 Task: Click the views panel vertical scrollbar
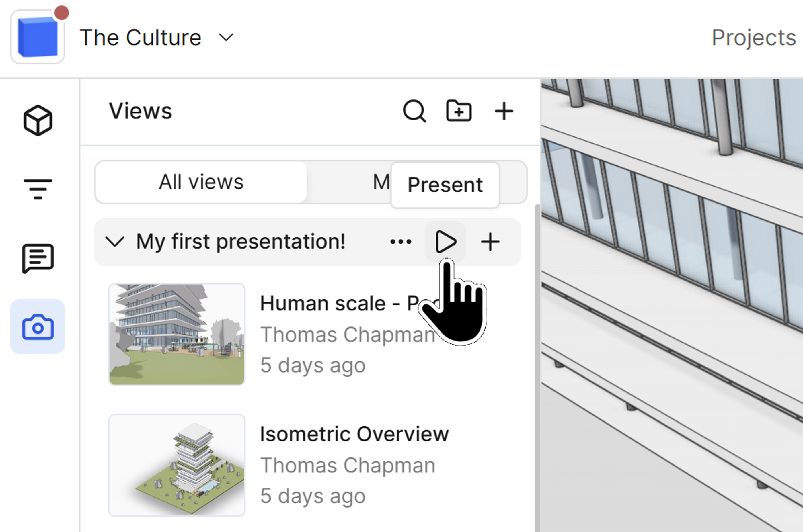537,339
